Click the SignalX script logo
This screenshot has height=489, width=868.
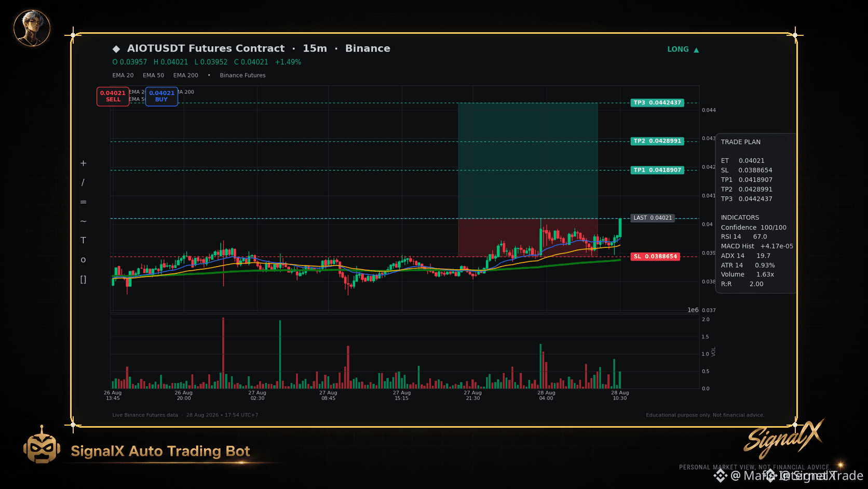[x=784, y=438]
